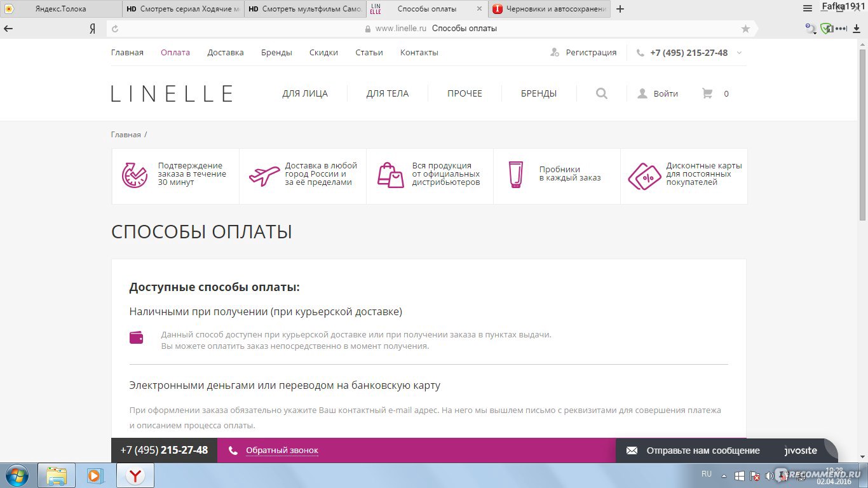Click the search magnifier icon in site header
This screenshot has height=488, width=868.
pos(602,93)
